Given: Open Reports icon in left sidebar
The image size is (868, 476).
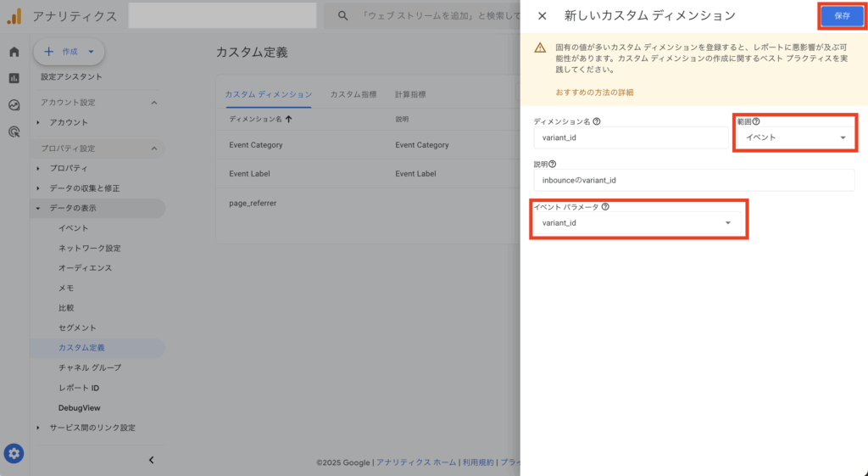Looking at the screenshot, I should (x=14, y=78).
